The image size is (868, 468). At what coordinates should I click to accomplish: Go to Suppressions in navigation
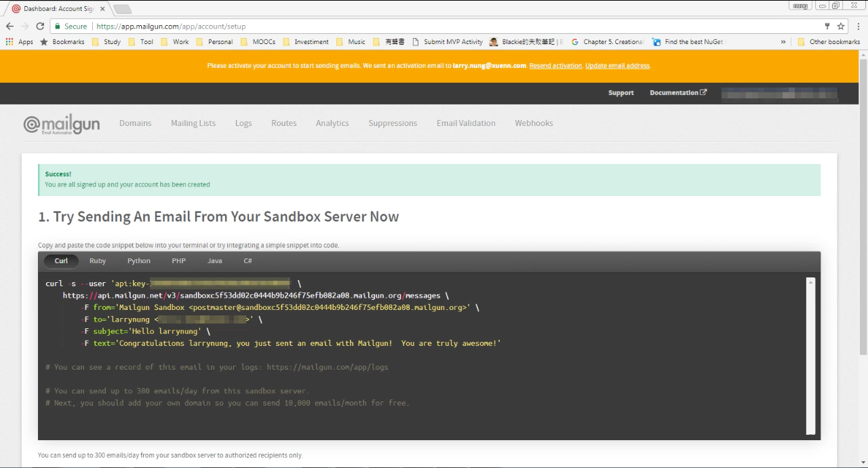(393, 123)
